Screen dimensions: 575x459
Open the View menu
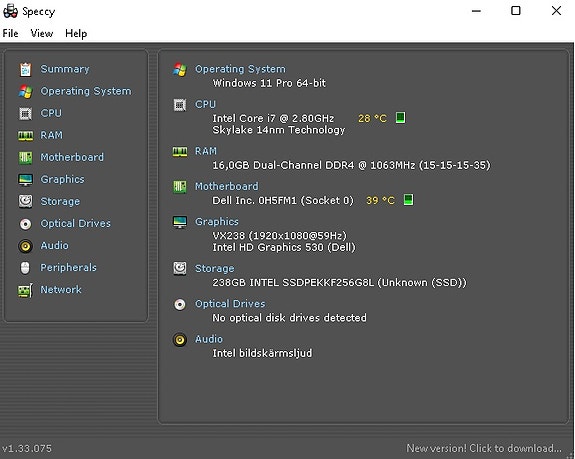42,33
